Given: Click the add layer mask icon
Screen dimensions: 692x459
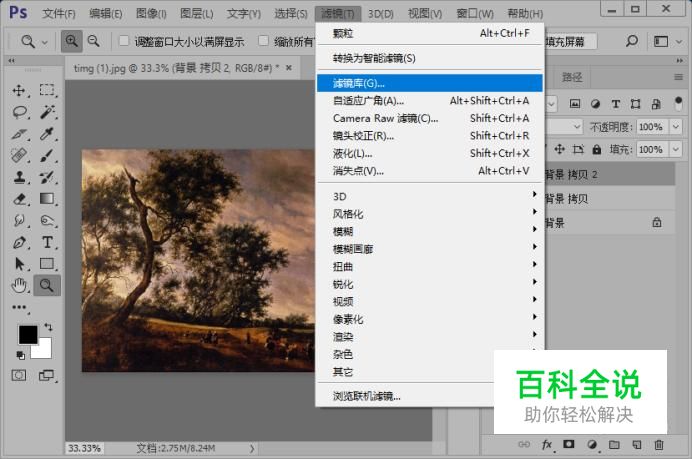Looking at the screenshot, I should tap(569, 444).
